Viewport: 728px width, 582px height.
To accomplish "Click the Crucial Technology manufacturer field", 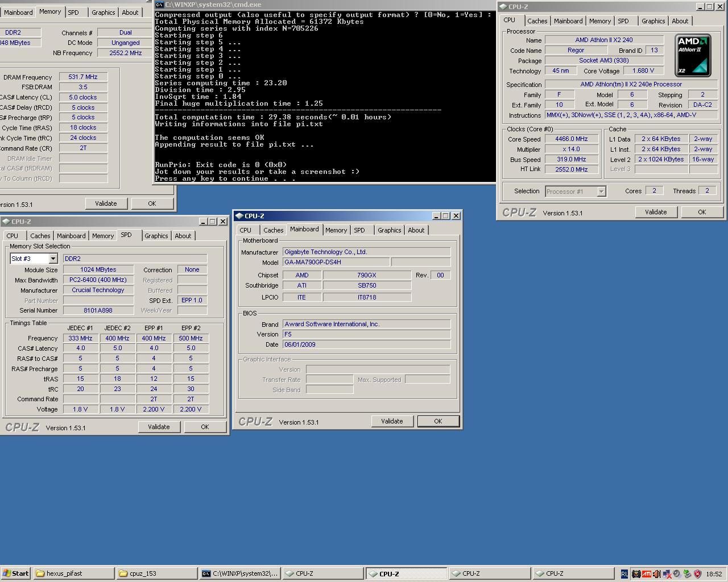I will 98,290.
